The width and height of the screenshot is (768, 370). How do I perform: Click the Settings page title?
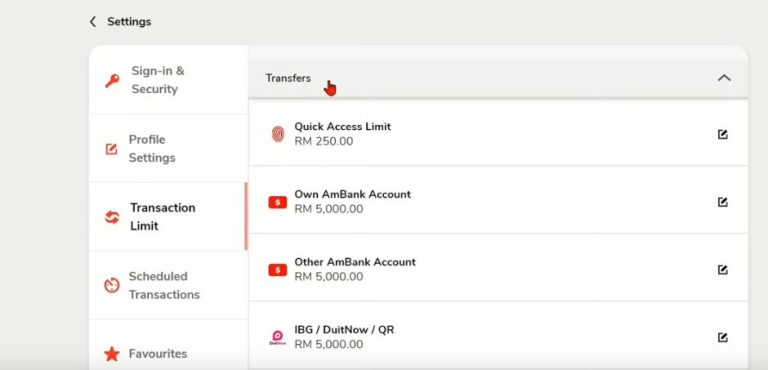click(x=129, y=22)
